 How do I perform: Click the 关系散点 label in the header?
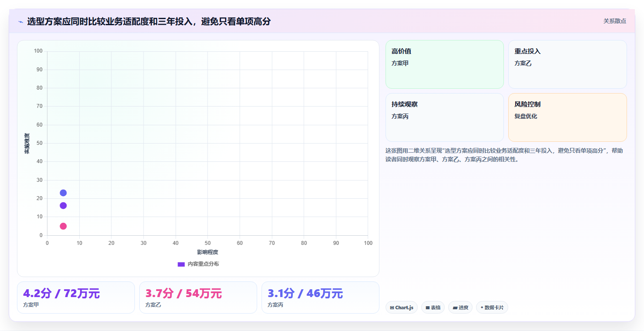tap(614, 21)
